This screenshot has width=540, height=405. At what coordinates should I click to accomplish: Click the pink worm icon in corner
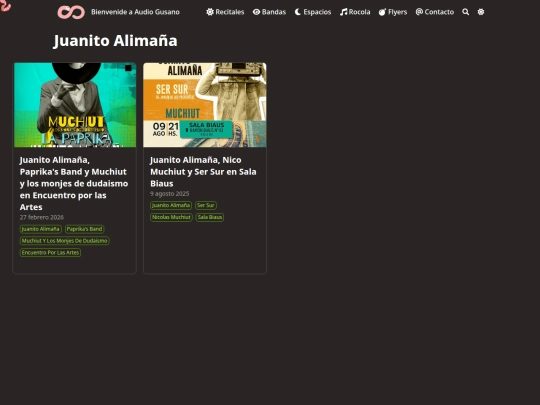pos(5,5)
